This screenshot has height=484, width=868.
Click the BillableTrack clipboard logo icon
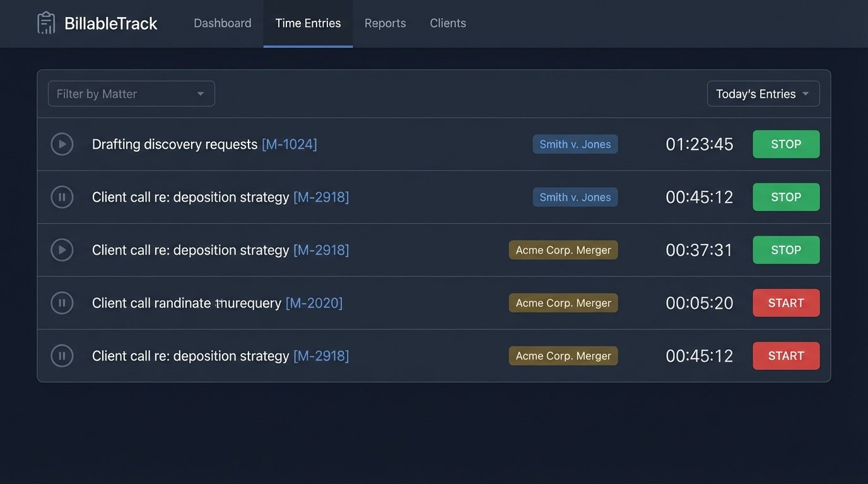click(x=46, y=23)
